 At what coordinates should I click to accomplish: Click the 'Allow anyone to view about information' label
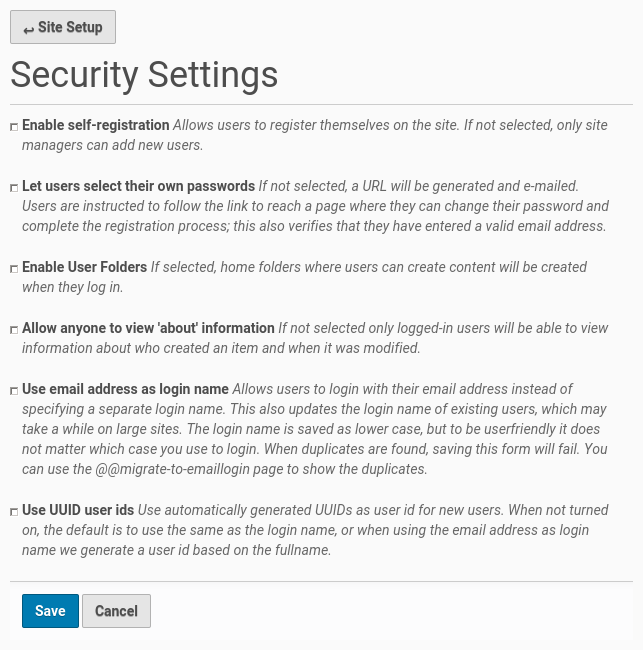tap(148, 328)
